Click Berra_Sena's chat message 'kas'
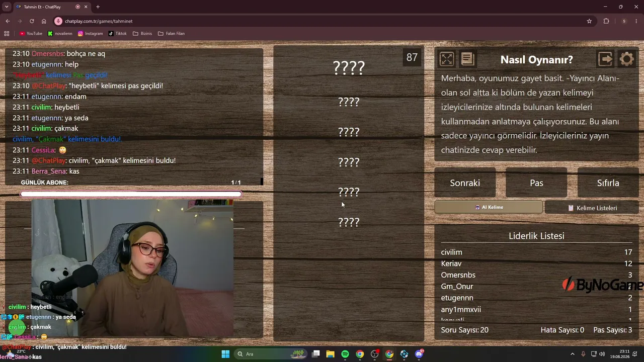Image resolution: width=644 pixels, height=362 pixels. (x=46, y=171)
